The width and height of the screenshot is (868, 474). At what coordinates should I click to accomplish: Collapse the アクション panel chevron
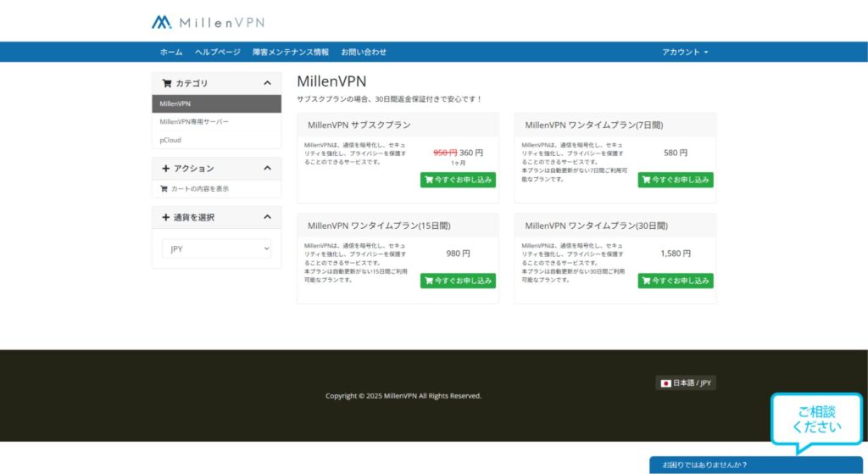coord(267,169)
